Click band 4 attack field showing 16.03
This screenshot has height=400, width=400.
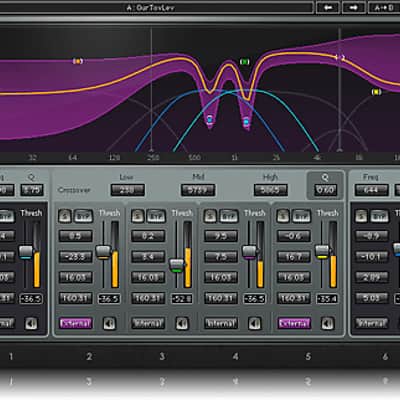tap(221, 277)
